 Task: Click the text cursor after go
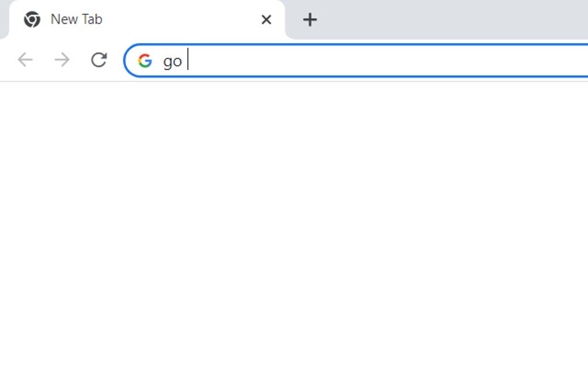189,61
